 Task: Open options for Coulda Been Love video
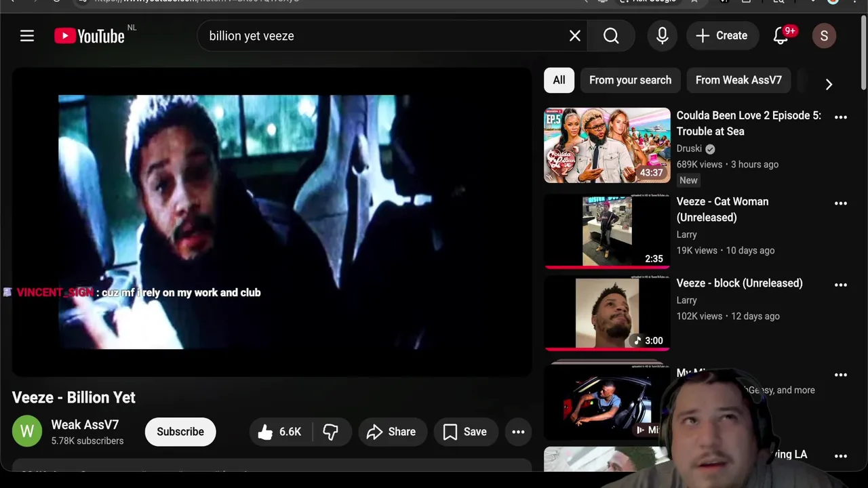(x=841, y=117)
